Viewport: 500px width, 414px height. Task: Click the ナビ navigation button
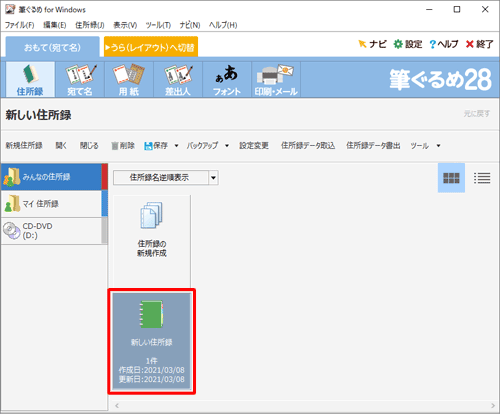(x=372, y=44)
